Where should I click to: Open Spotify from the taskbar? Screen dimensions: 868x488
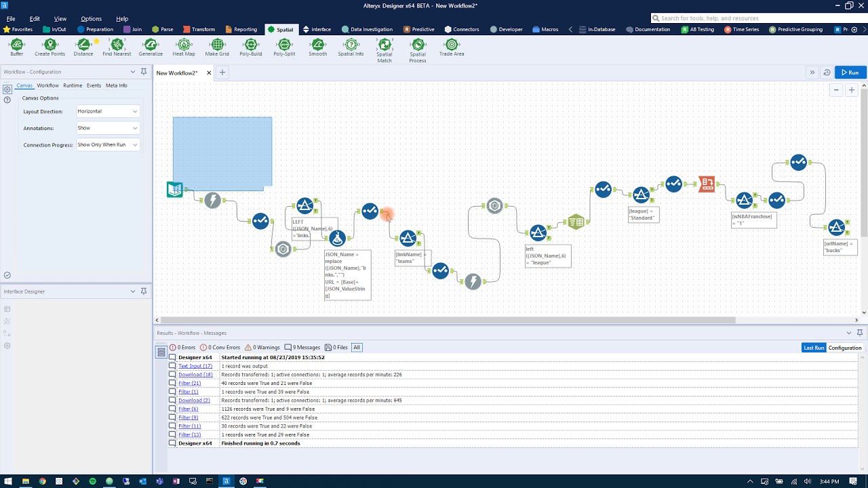[92, 481]
